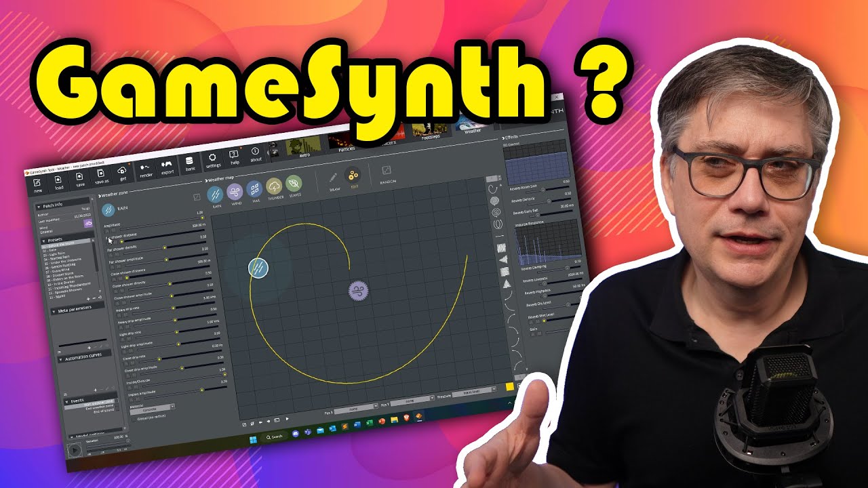Image resolution: width=868 pixels, height=488 pixels.
Task: Select the LEAVES weather element icon
Action: point(294,183)
